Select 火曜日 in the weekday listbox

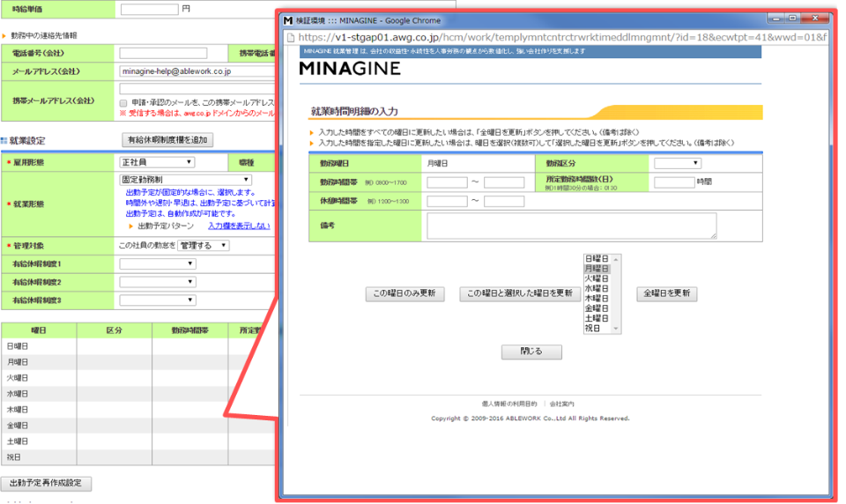[597, 278]
